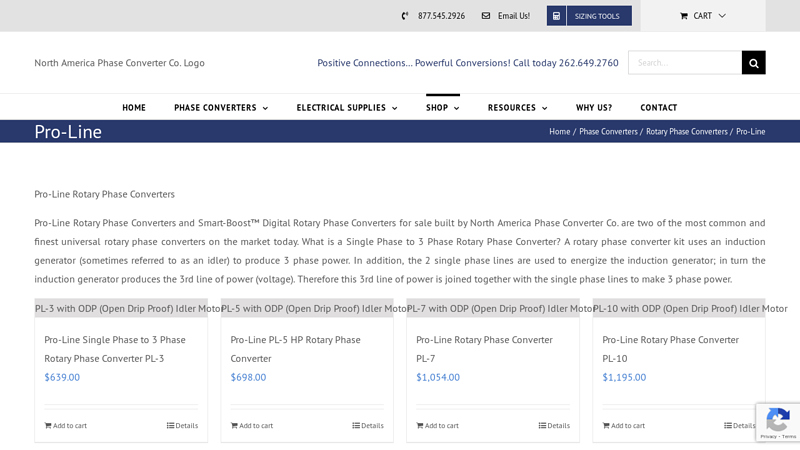Open Pro-Line Rotary Phase Converter PL-7 title
The height and width of the screenshot is (450, 800).
(484, 340)
